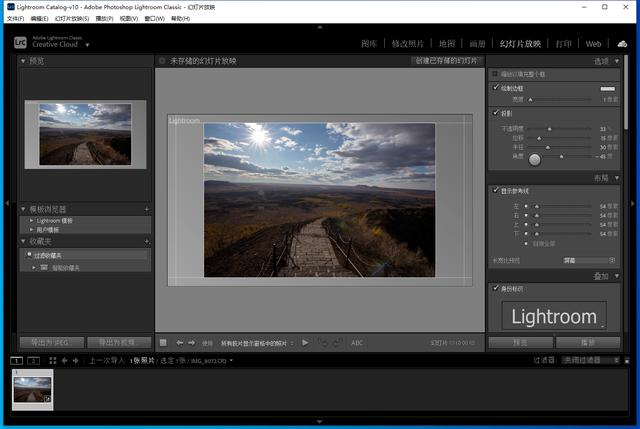Image resolution: width=640 pixels, height=429 pixels.
Task: Collapse the 模板浏览器 (Template Browser) panel
Action: [23, 209]
